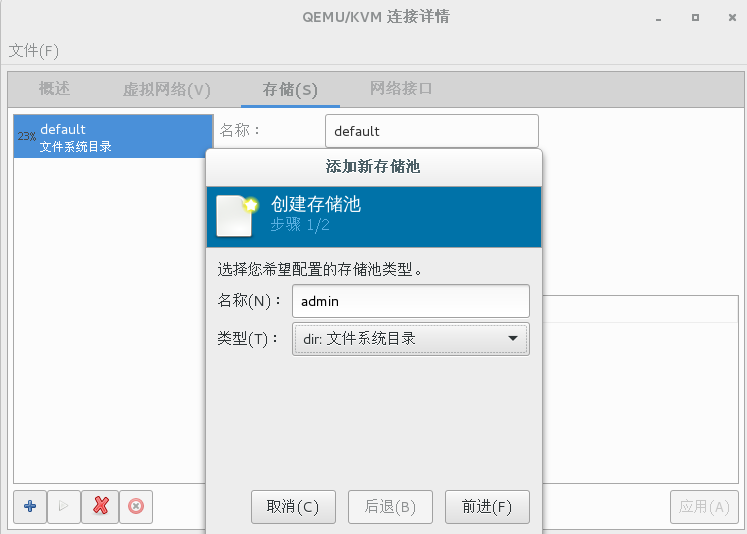The height and width of the screenshot is (534, 747).
Task: Click the 应用(A) button
Action: click(x=704, y=507)
